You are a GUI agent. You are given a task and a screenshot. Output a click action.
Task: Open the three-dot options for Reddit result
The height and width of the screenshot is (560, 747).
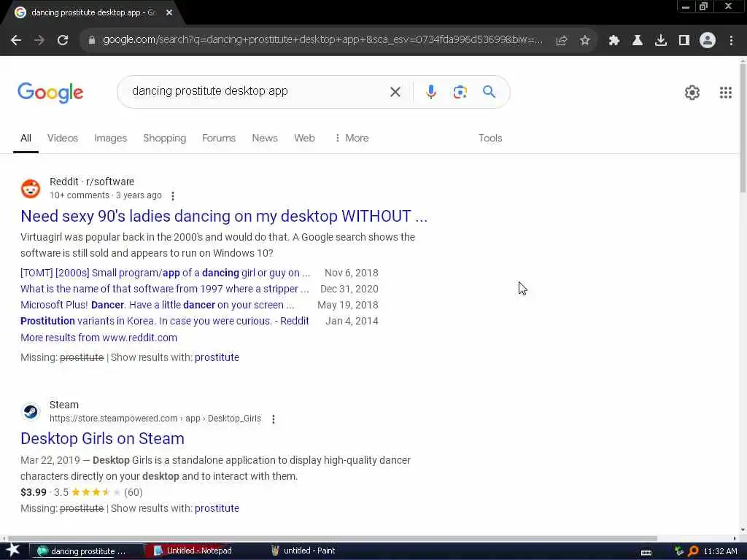click(x=173, y=195)
